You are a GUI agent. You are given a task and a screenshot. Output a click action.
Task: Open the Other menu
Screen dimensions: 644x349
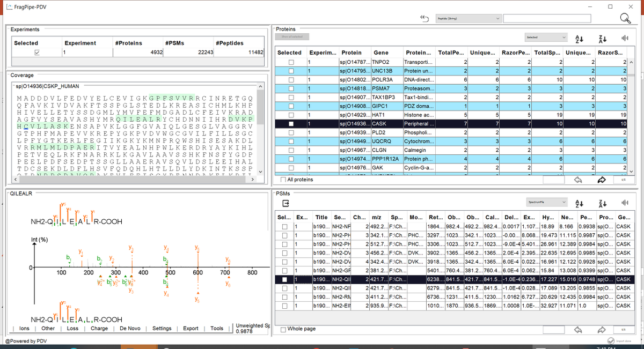point(48,329)
